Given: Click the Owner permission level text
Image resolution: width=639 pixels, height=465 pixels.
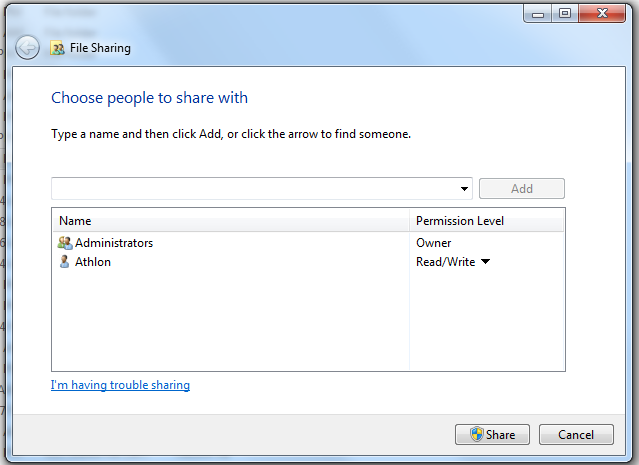Looking at the screenshot, I should coord(434,243).
